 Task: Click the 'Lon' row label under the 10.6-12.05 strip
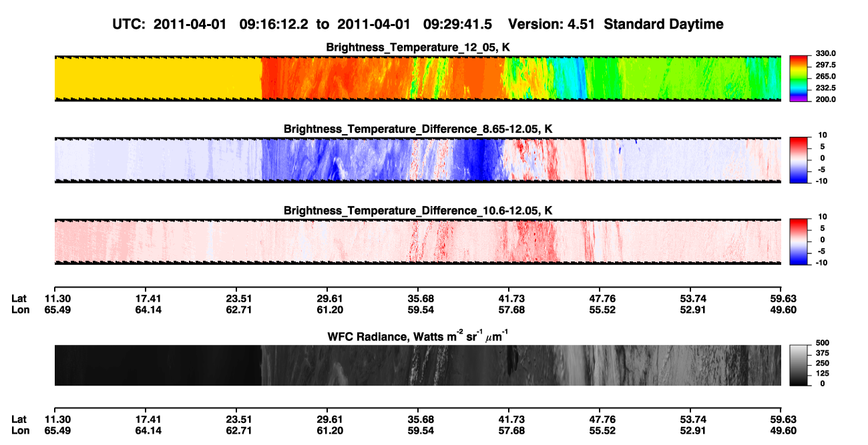pos(20,310)
